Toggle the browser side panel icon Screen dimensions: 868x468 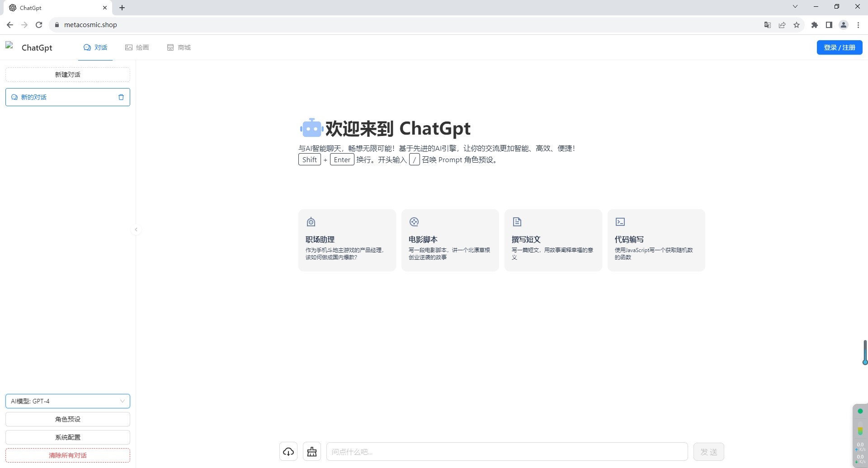(x=829, y=25)
